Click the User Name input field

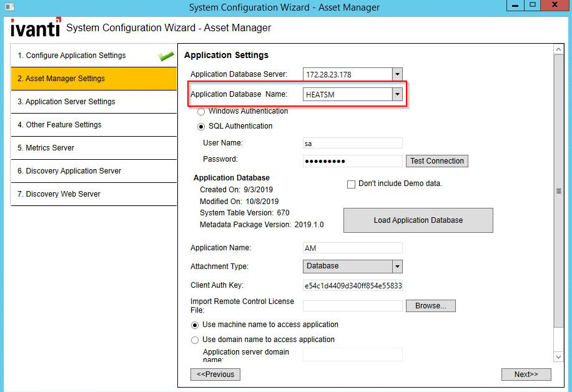coord(352,142)
